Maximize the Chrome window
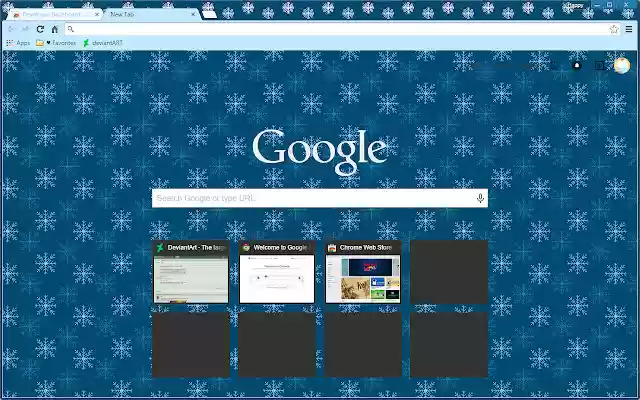The height and width of the screenshot is (400, 640). pos(609,5)
